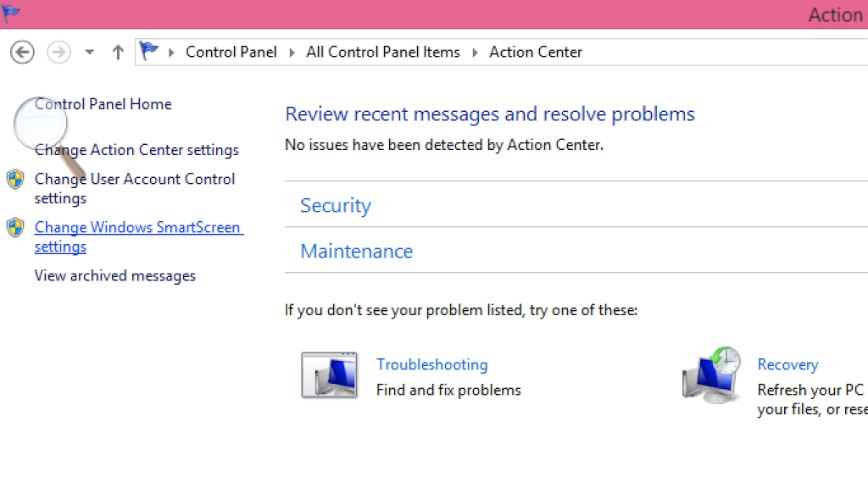Click the Forward navigation arrow button
The width and height of the screenshot is (868, 488).
pos(58,53)
